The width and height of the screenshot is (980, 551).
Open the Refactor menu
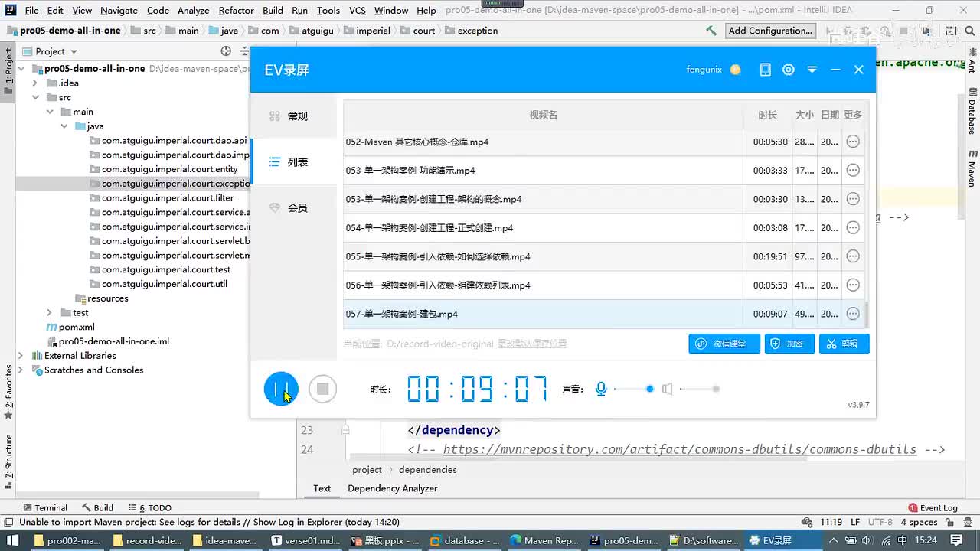tap(236, 10)
